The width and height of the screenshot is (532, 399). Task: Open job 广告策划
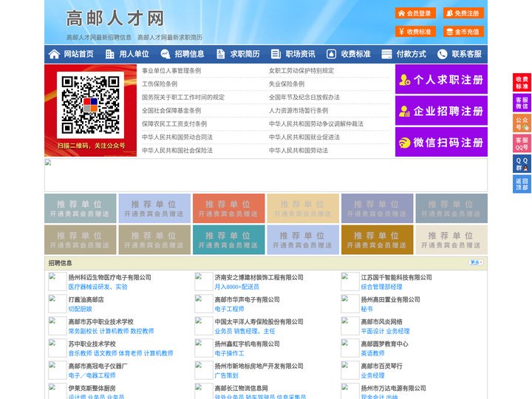[226, 375]
